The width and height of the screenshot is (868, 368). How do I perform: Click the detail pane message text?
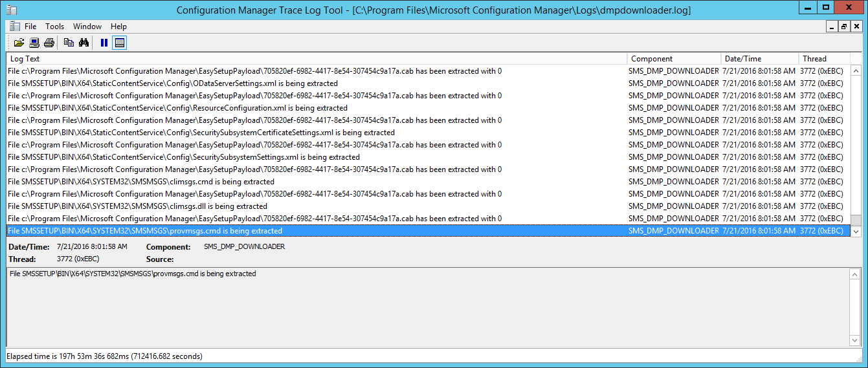[133, 274]
